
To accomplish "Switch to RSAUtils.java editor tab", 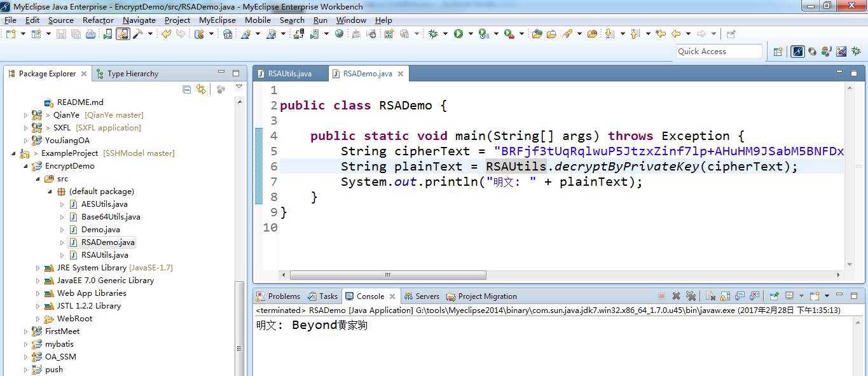I will point(290,73).
